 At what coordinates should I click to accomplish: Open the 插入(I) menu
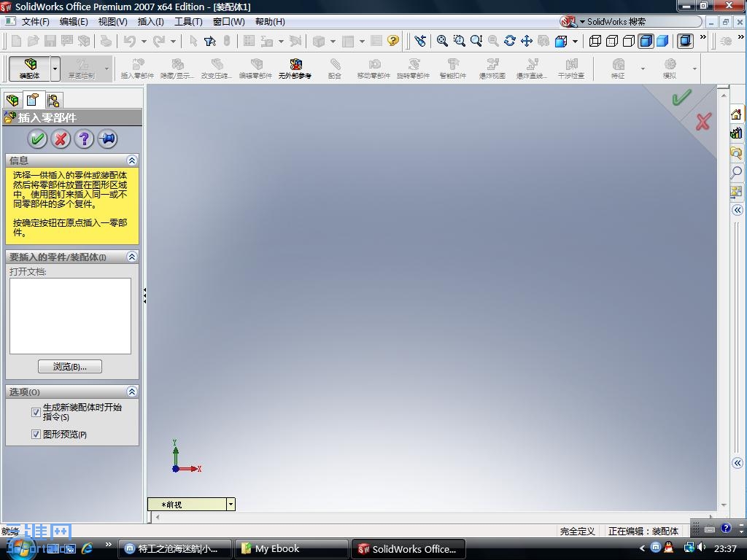pos(150,22)
